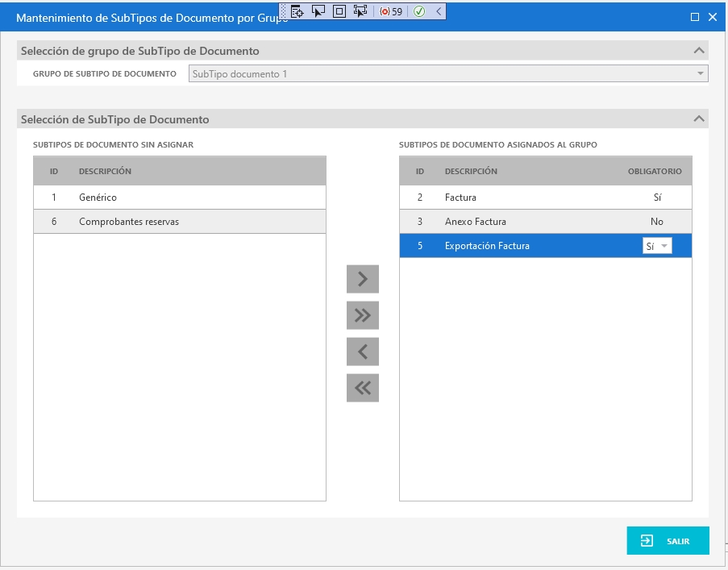The width and height of the screenshot is (728, 570).
Task: Click ID 6 cell of Comprobantes reservas
Action: tap(54, 222)
